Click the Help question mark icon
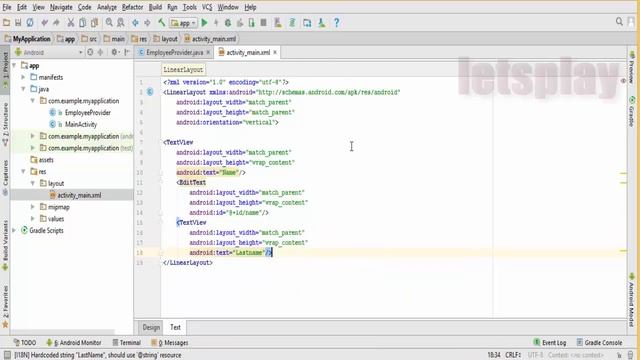This screenshot has width=640, height=360. click(336, 23)
